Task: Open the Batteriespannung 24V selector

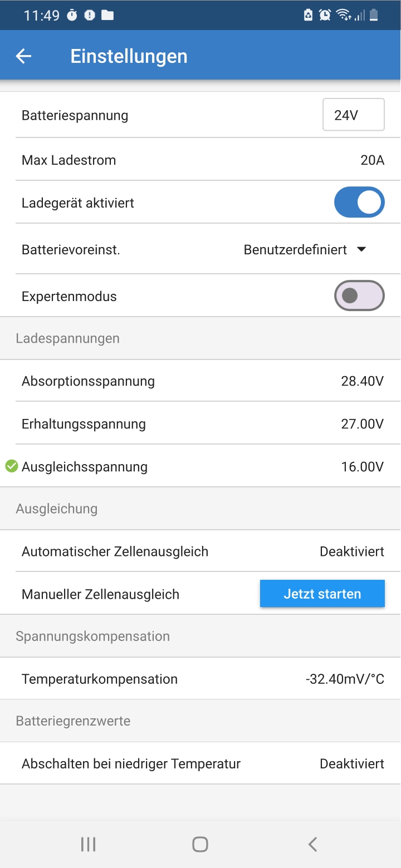Action: (x=354, y=115)
